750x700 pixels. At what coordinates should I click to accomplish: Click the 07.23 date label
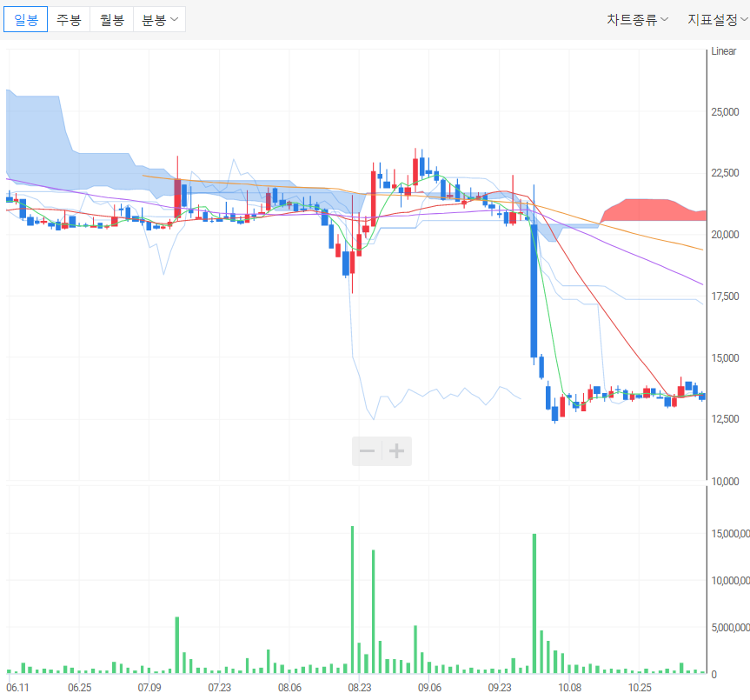(220, 688)
